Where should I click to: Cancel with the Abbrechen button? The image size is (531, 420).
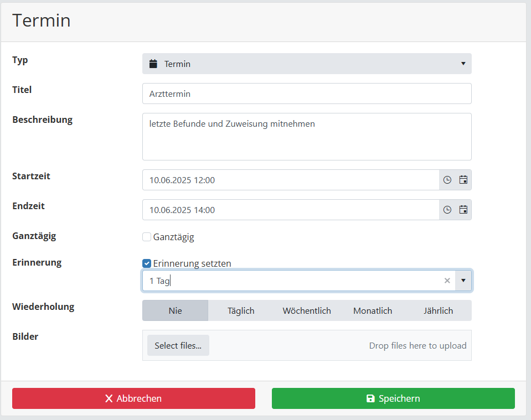click(x=133, y=398)
